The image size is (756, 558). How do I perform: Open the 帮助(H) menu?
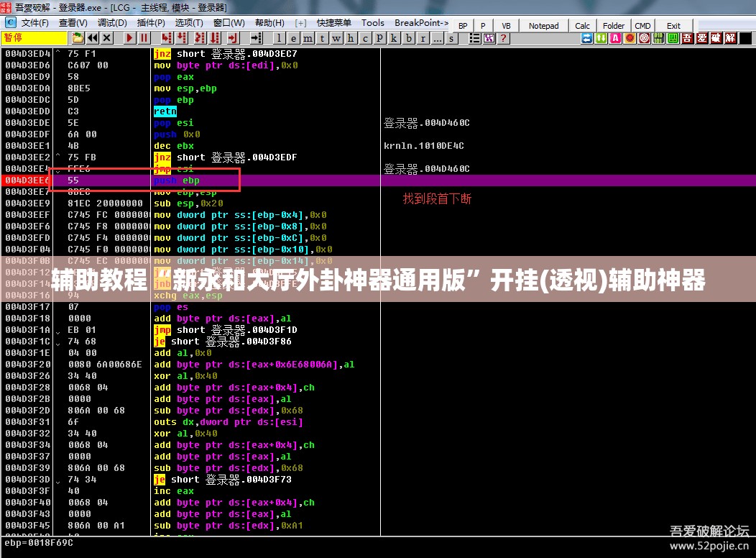click(x=269, y=23)
